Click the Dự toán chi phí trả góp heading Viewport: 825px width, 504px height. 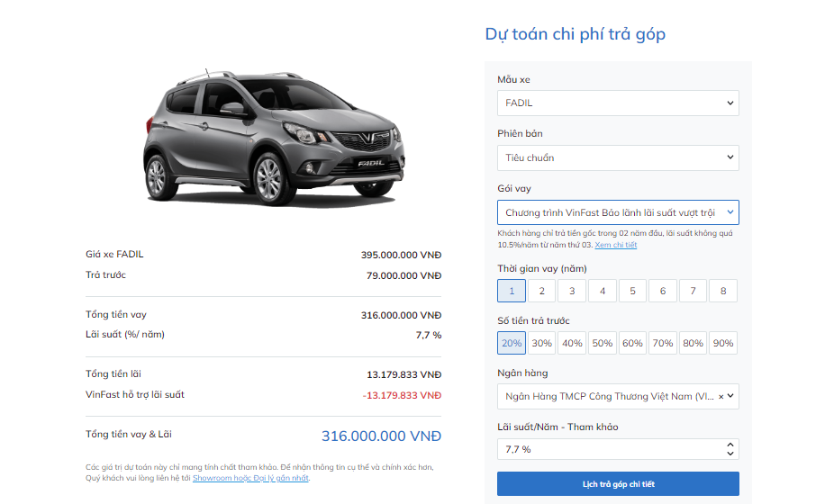pos(576,34)
